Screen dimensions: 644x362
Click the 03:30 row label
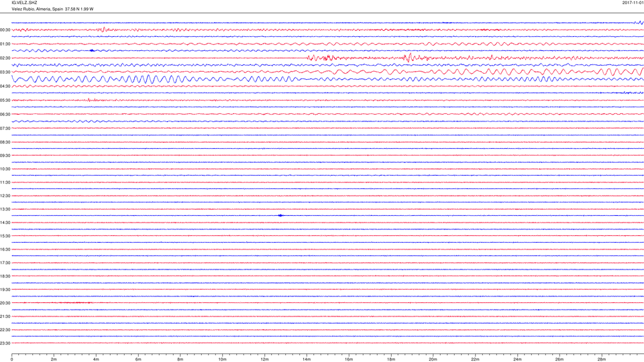tap(5, 72)
